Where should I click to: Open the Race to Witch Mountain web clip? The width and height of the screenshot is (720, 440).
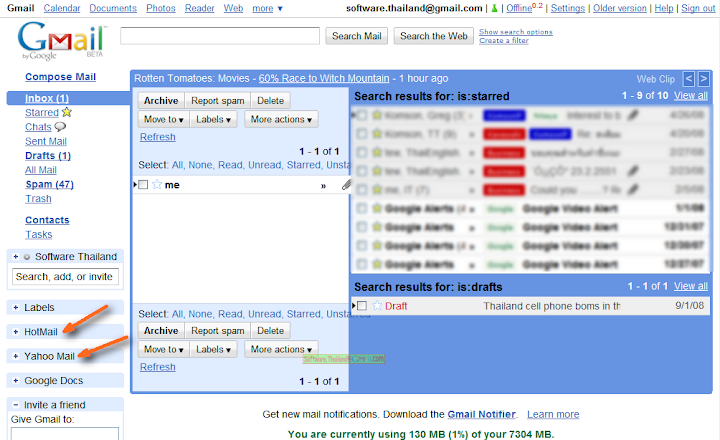pos(324,79)
